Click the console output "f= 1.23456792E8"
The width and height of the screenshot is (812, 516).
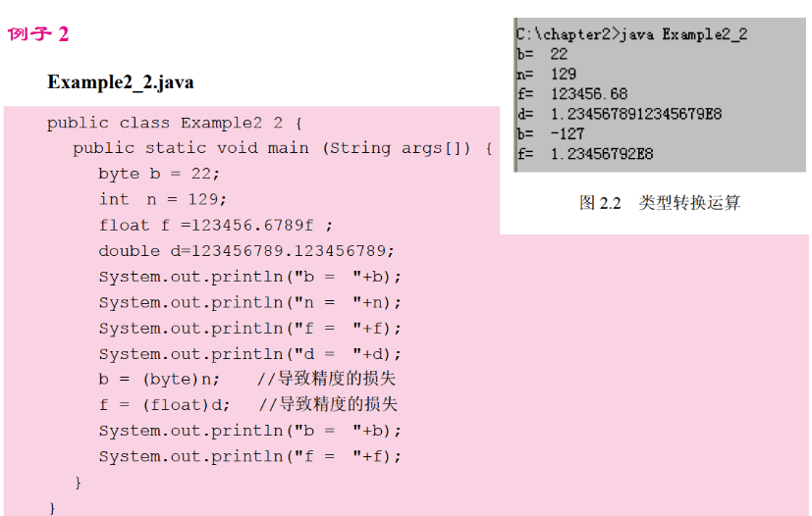tap(584, 154)
